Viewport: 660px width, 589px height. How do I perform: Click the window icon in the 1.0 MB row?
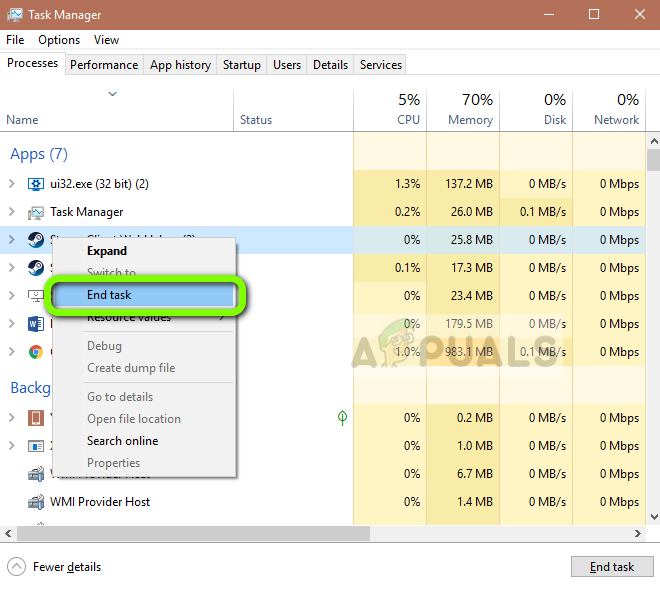[x=36, y=446]
